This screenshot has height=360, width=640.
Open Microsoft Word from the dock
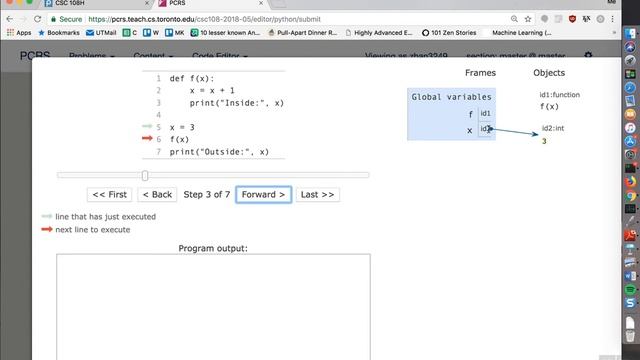(x=630, y=276)
